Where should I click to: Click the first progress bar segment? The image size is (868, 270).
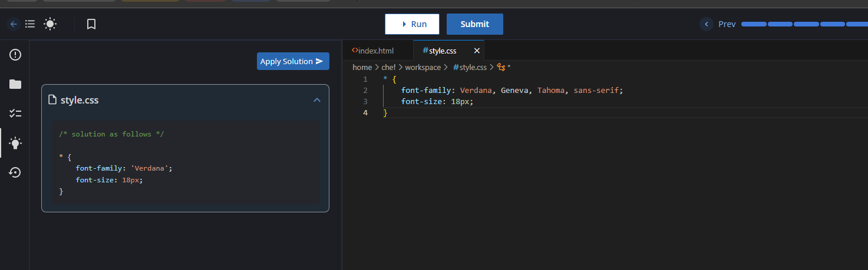tap(754, 24)
